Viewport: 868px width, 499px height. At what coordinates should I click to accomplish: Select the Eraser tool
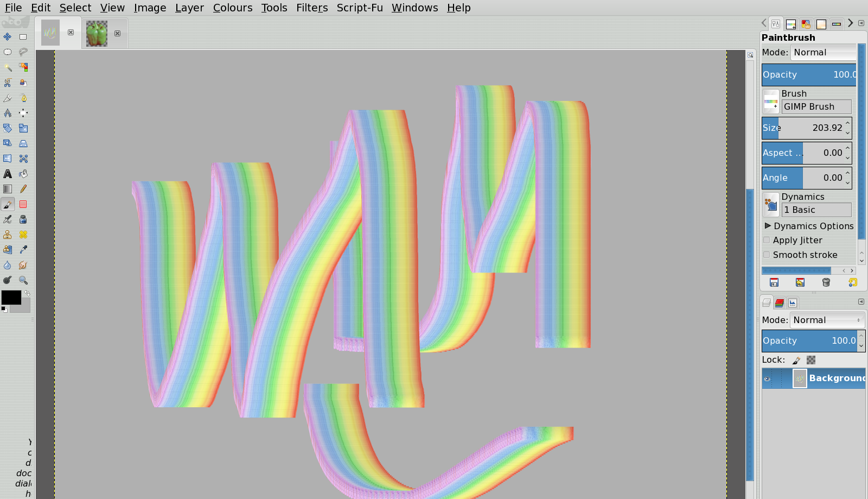click(23, 204)
